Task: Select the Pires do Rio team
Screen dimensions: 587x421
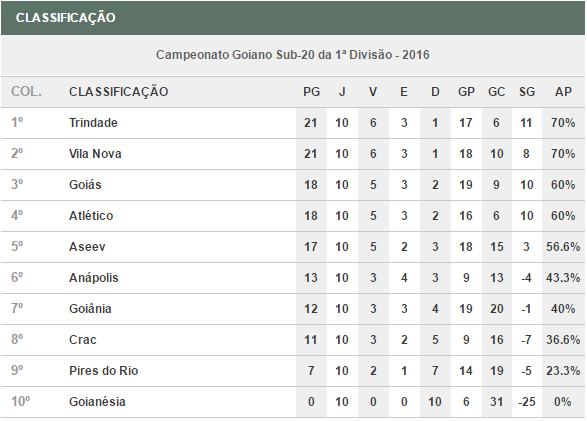Action: [x=104, y=371]
